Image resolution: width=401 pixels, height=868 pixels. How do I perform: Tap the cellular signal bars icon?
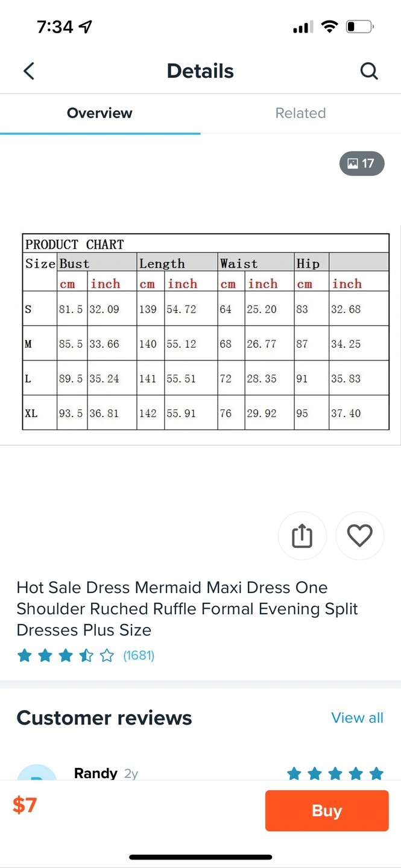[x=302, y=28]
